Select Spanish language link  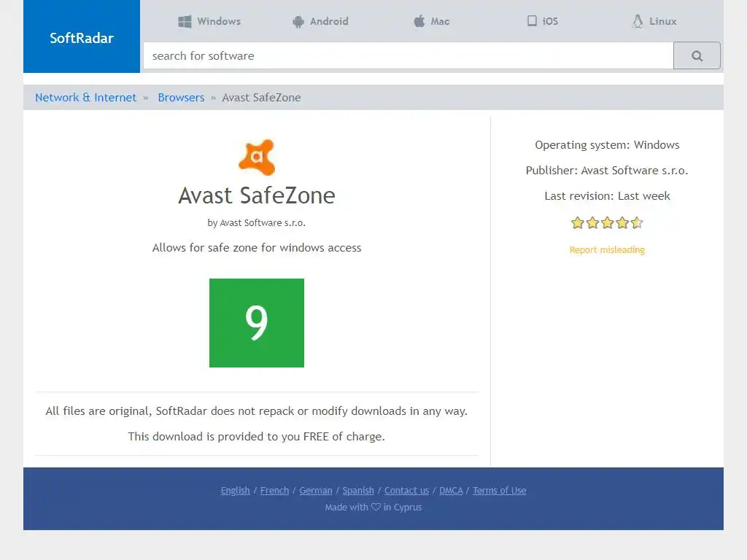click(x=358, y=491)
